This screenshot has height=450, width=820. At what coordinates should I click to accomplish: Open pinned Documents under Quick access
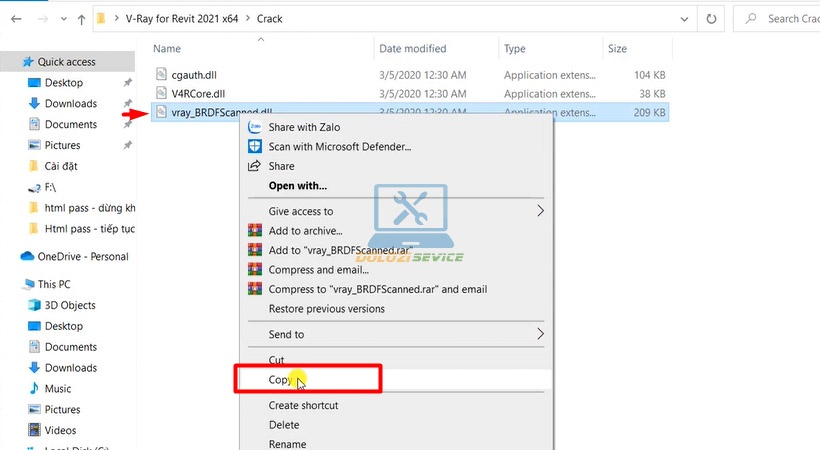coord(71,125)
